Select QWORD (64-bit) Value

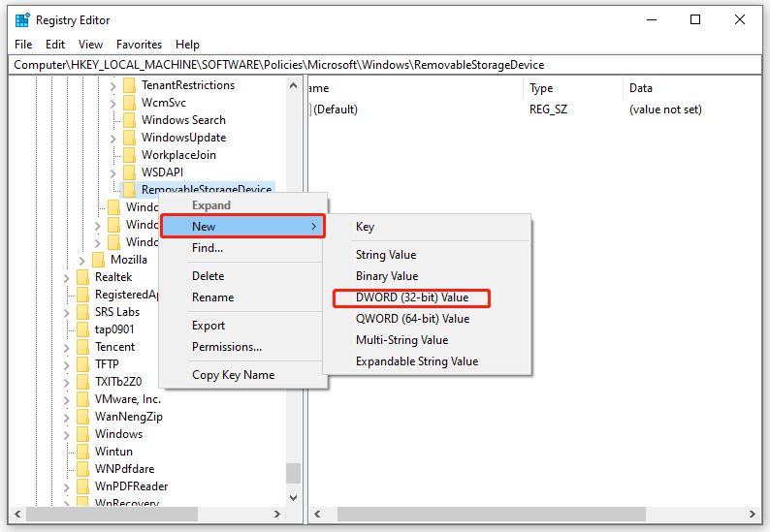click(x=428, y=319)
